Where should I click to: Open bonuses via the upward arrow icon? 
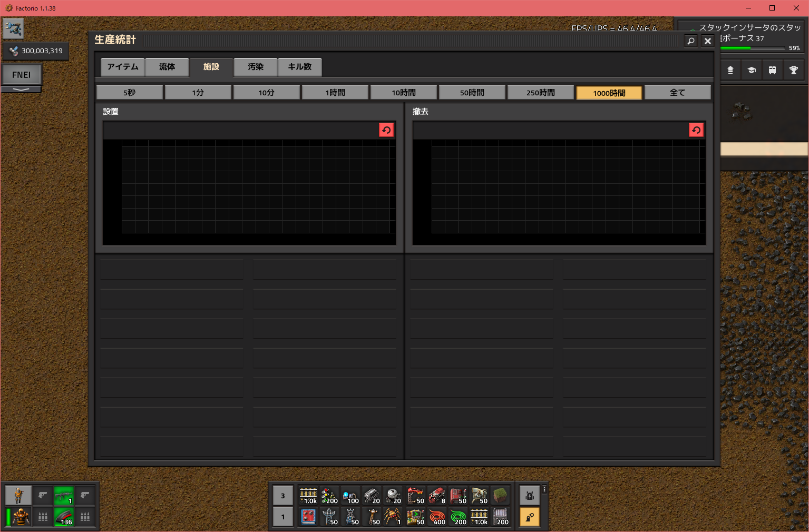(730, 70)
